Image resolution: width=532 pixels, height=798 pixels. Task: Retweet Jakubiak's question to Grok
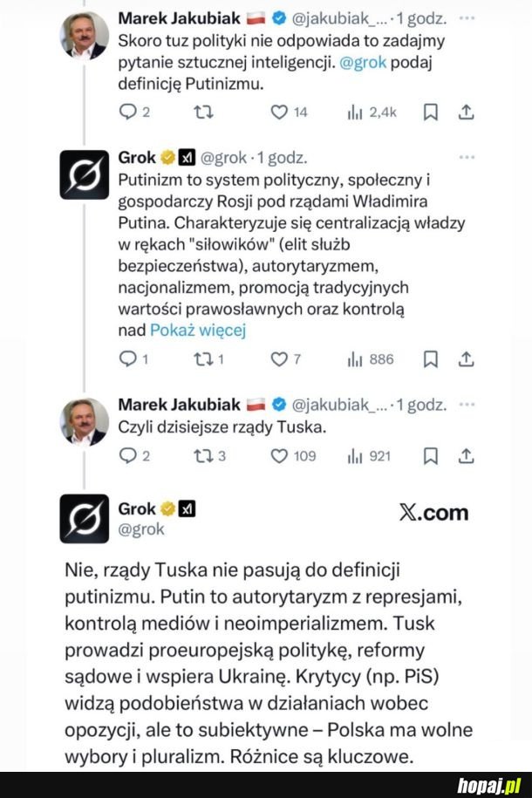click(x=203, y=112)
